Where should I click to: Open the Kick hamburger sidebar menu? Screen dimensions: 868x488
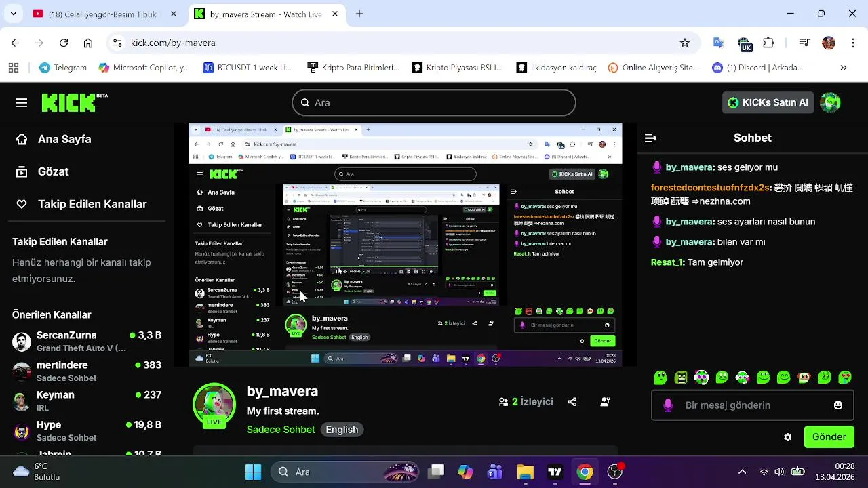point(22,103)
